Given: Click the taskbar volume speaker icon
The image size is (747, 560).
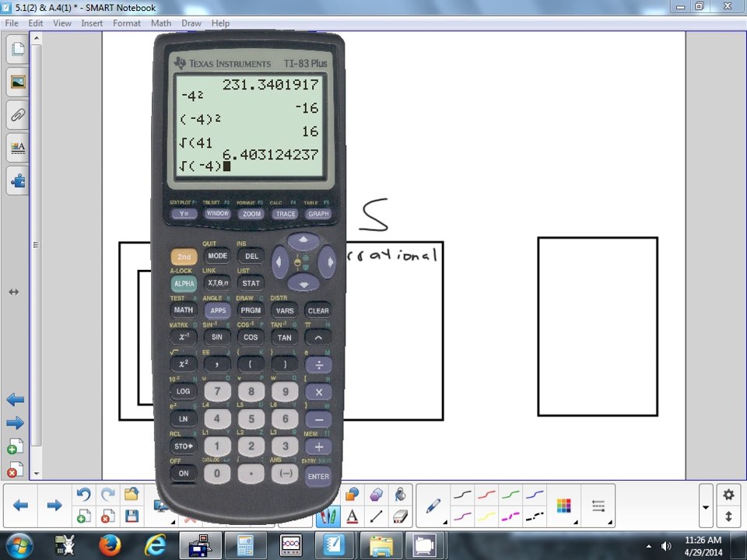Looking at the screenshot, I should pyautogui.click(x=666, y=546).
